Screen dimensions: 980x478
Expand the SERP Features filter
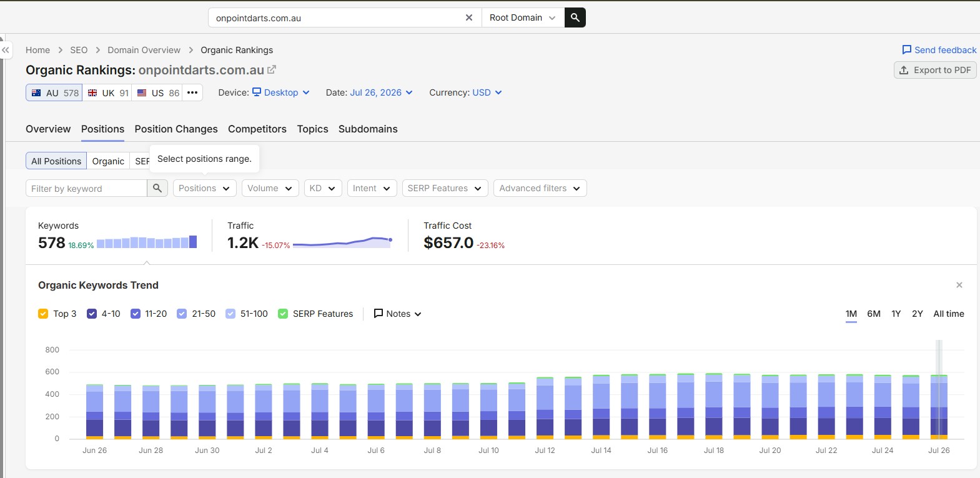pyautogui.click(x=445, y=188)
